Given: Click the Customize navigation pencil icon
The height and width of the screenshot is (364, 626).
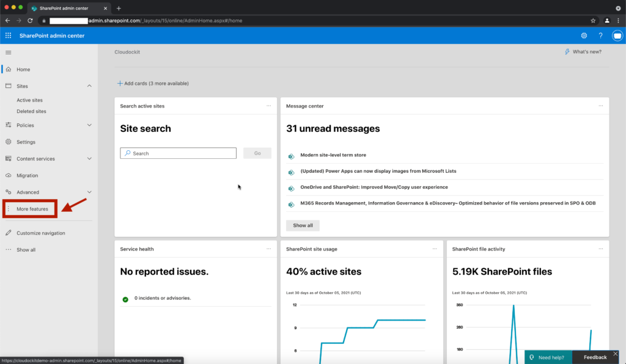Looking at the screenshot, I should pyautogui.click(x=9, y=233).
